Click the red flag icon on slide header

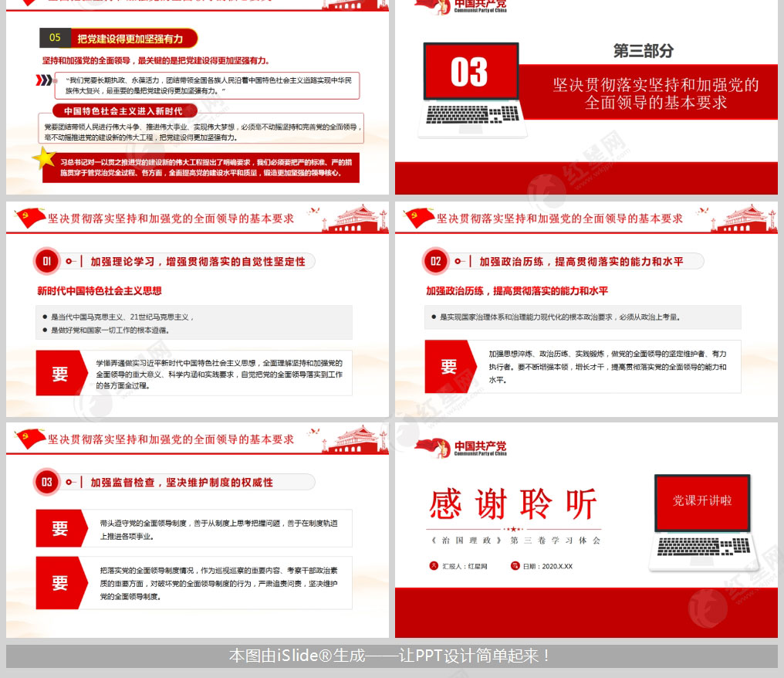coord(29,216)
